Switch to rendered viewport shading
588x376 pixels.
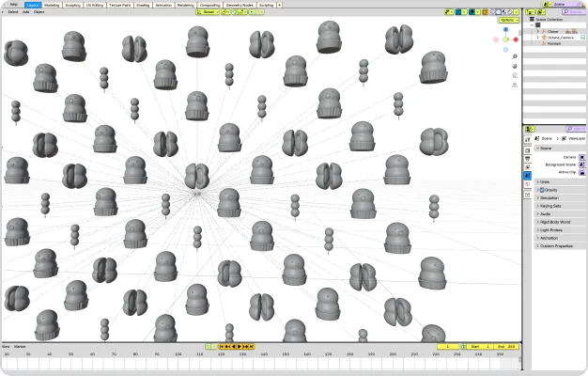click(x=510, y=12)
